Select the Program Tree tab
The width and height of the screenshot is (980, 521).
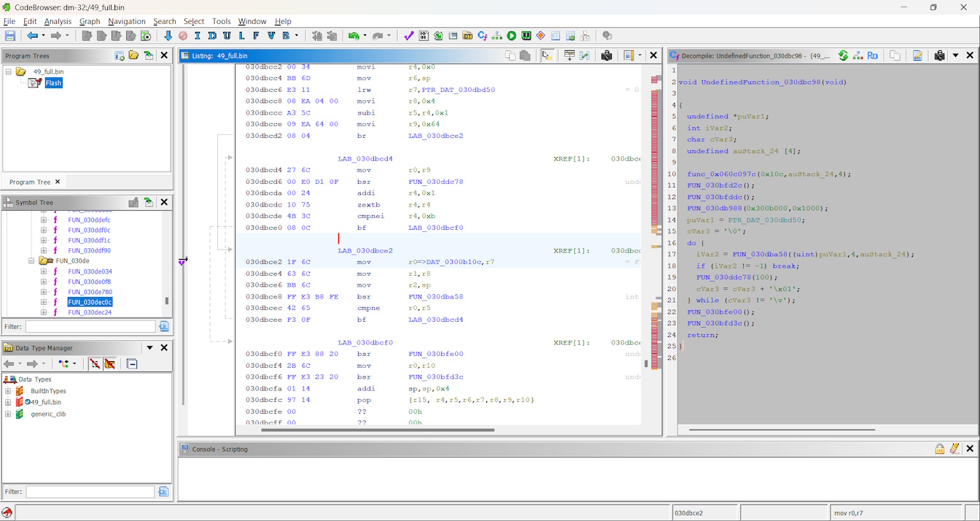click(x=30, y=182)
